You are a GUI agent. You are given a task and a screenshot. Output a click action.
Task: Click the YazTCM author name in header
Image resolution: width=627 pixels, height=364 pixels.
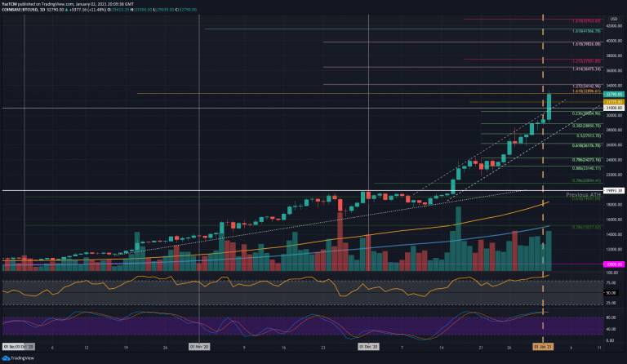pyautogui.click(x=10, y=3)
